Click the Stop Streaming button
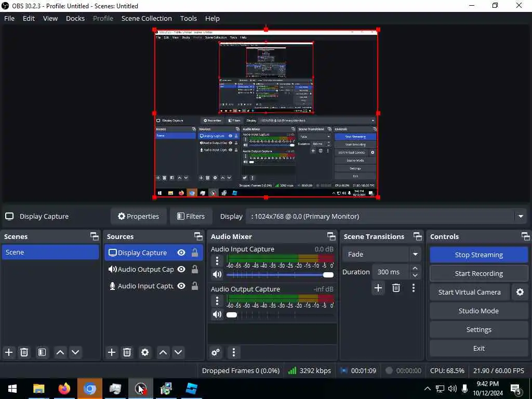The image size is (532, 399). (x=478, y=255)
